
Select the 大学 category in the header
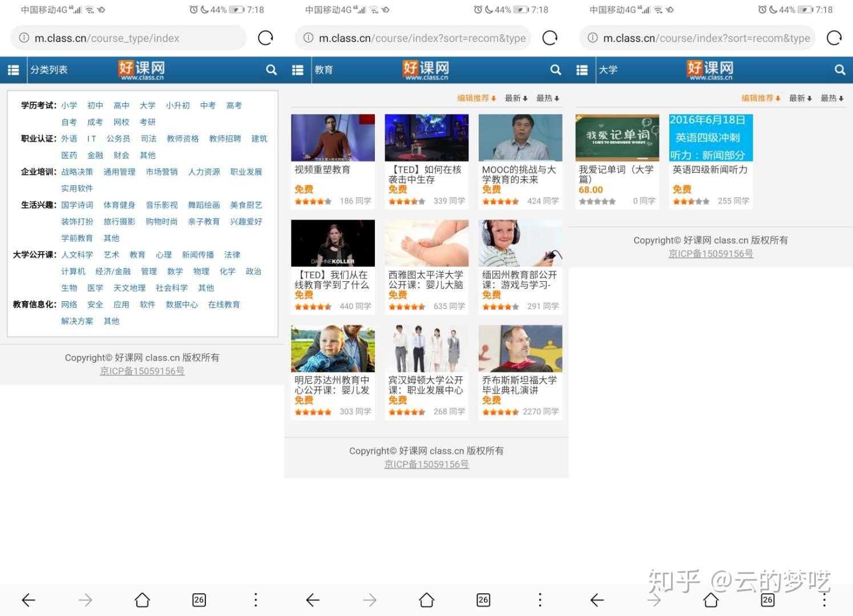(609, 70)
